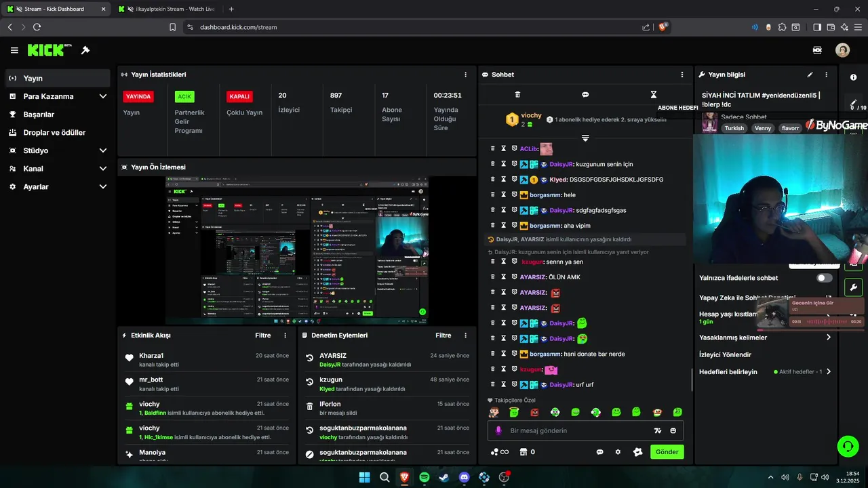Click the trash icon under the Sohbet header
The image size is (868, 488).
tap(517, 95)
